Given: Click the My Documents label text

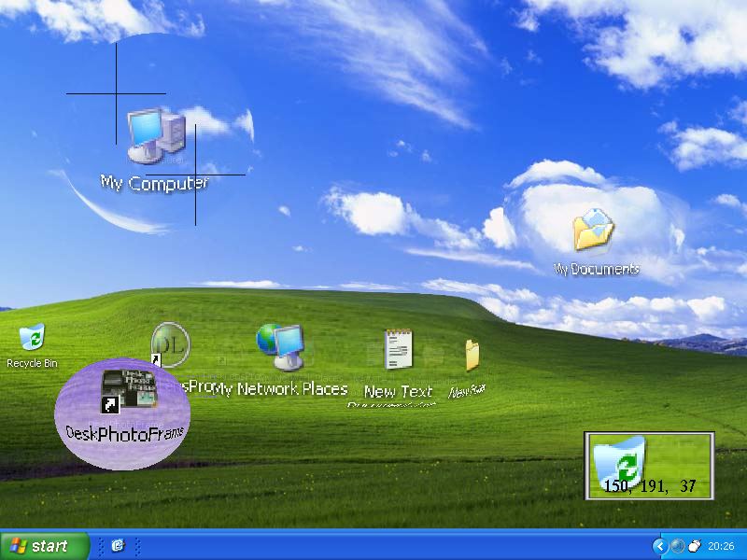Looking at the screenshot, I should click(x=597, y=269).
